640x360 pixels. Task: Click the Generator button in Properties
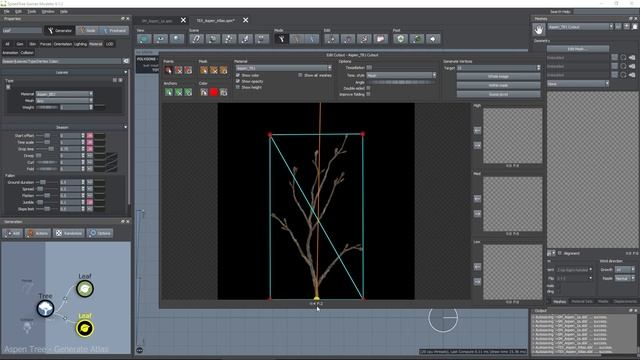(59, 31)
